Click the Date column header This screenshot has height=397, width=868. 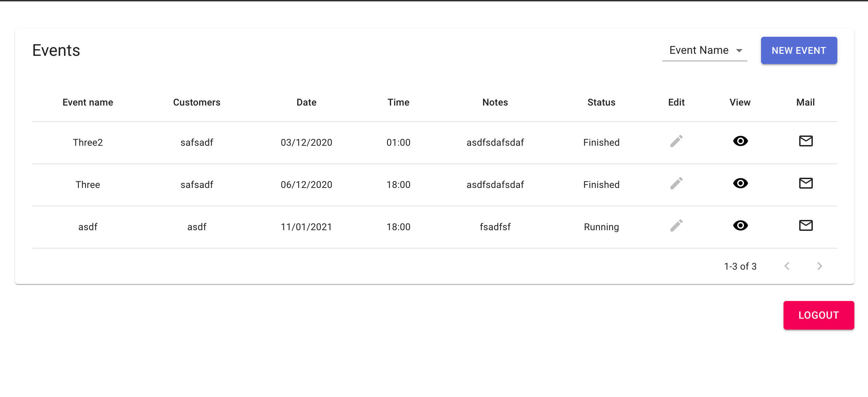[306, 102]
